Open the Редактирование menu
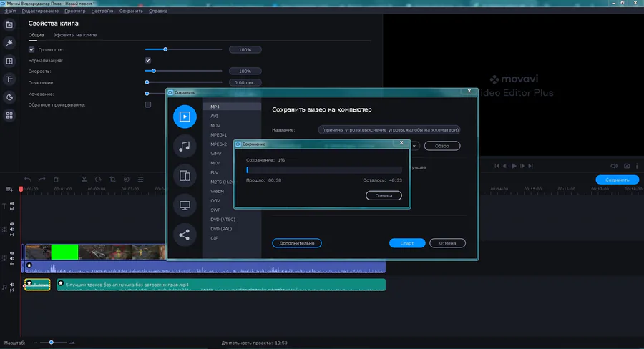 point(40,11)
